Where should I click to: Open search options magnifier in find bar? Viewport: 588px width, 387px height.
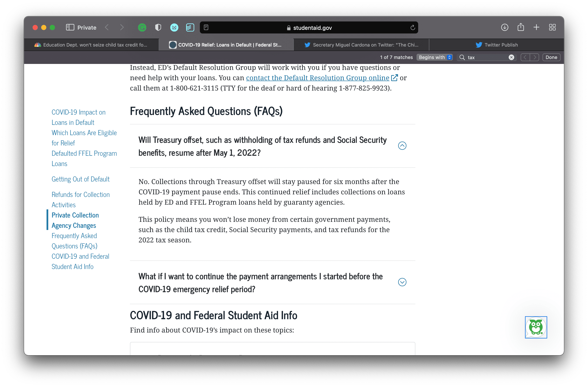pyautogui.click(x=462, y=57)
